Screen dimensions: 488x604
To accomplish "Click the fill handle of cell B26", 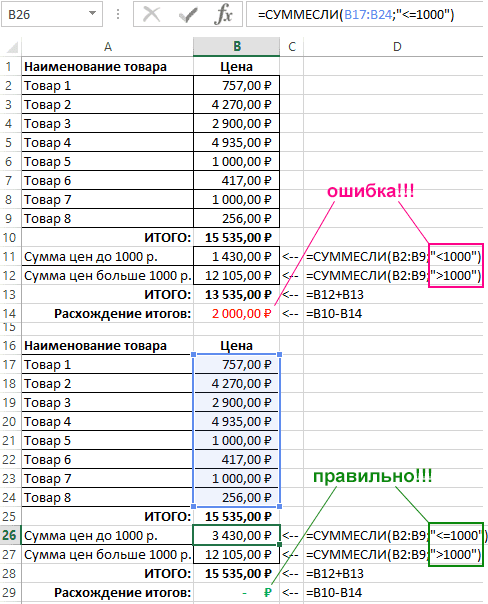I will click(x=280, y=544).
